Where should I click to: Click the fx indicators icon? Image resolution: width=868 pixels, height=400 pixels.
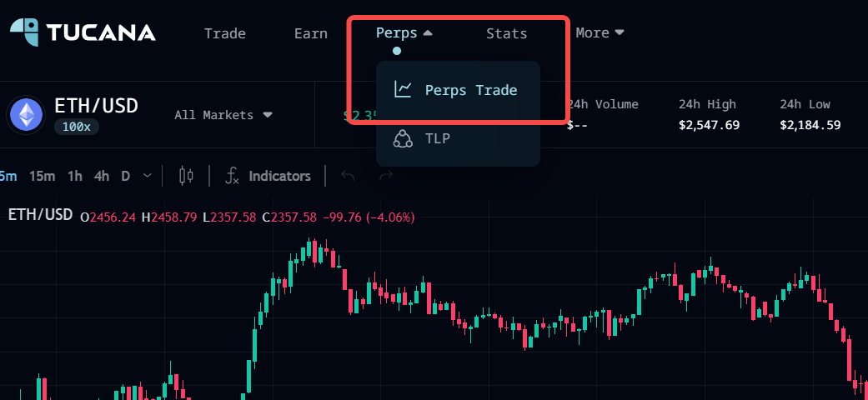pyautogui.click(x=233, y=176)
